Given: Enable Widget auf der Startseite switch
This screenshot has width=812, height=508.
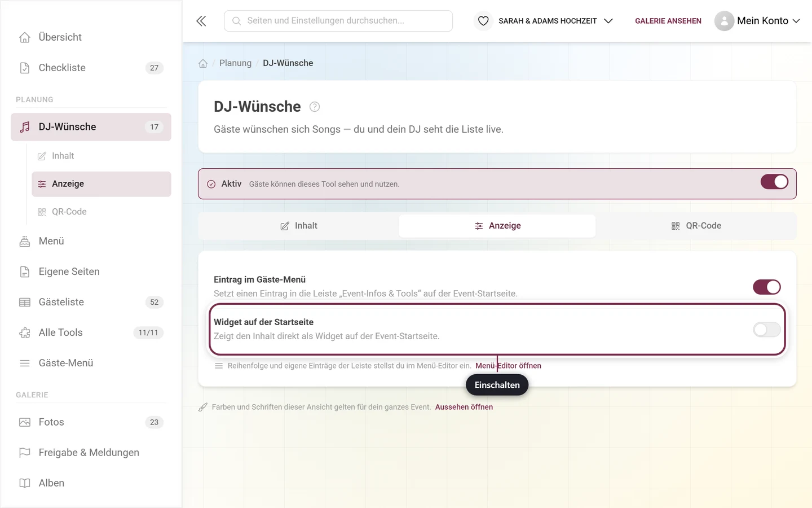Looking at the screenshot, I should coord(767,330).
